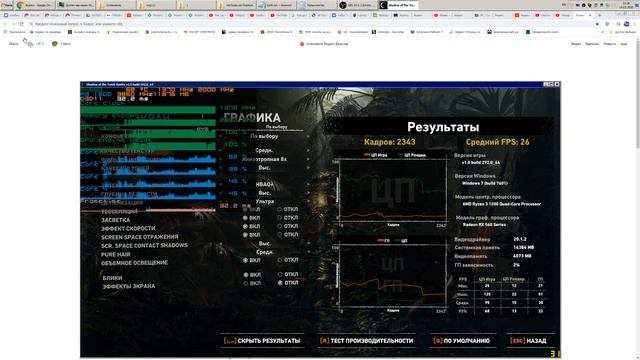This screenshot has width=640, height=360.
Task: Select the Эффекты экрана setting label
Action: pos(129,287)
